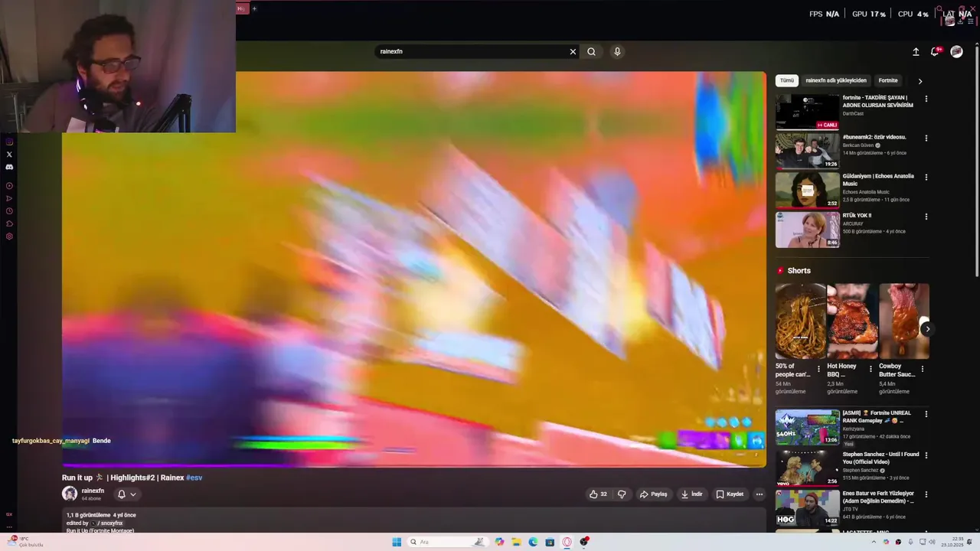Screen dimensions: 980x551
Task: Start voice search with microphone icon
Action: coord(617,52)
